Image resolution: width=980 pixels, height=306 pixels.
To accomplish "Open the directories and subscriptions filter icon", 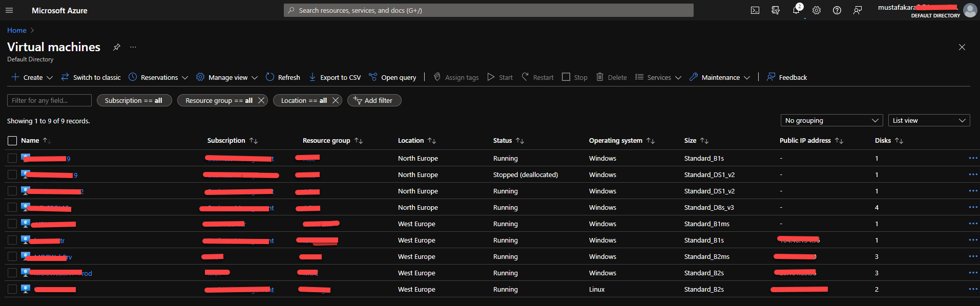I will tap(776, 10).
